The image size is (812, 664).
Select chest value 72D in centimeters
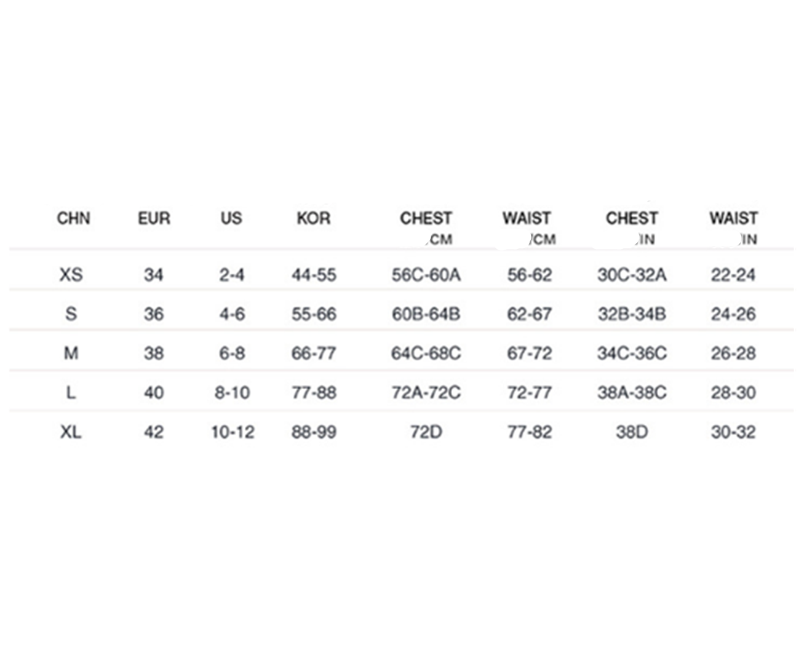tap(426, 432)
